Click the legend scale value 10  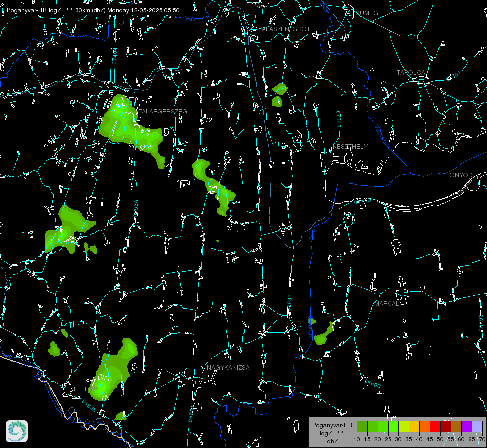357,440
